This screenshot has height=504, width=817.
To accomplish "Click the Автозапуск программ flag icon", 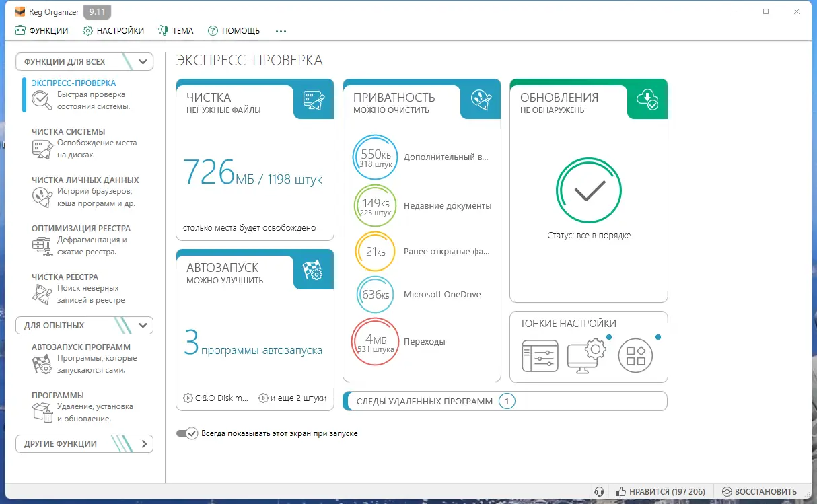I will [42, 364].
